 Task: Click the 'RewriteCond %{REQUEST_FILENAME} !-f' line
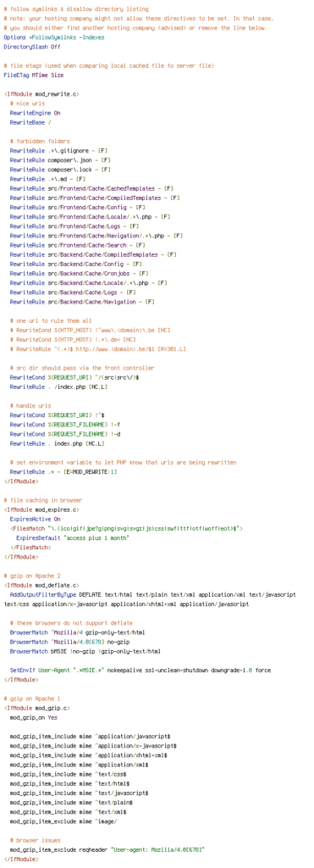[64, 424]
